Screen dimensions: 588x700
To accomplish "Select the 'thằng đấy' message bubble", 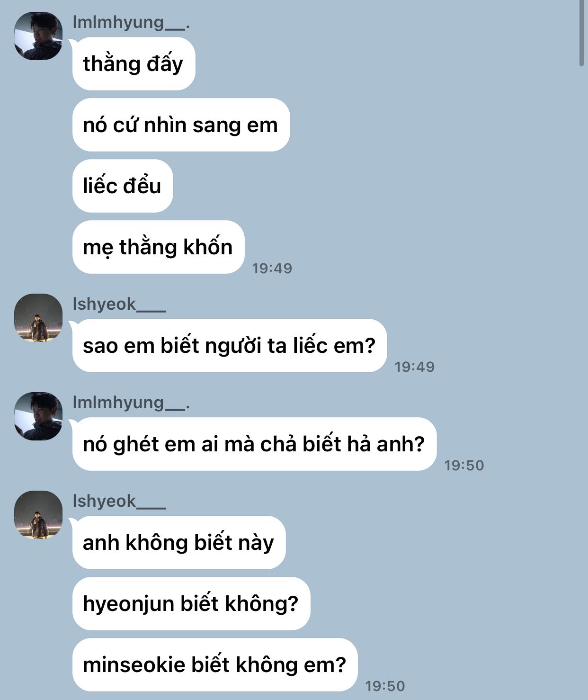I will 134,63.
